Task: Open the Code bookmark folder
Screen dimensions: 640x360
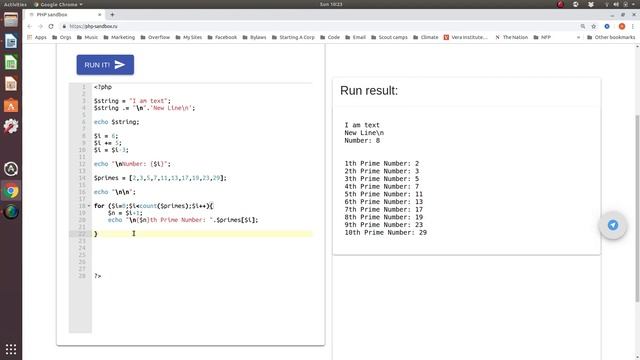Action: [329, 37]
